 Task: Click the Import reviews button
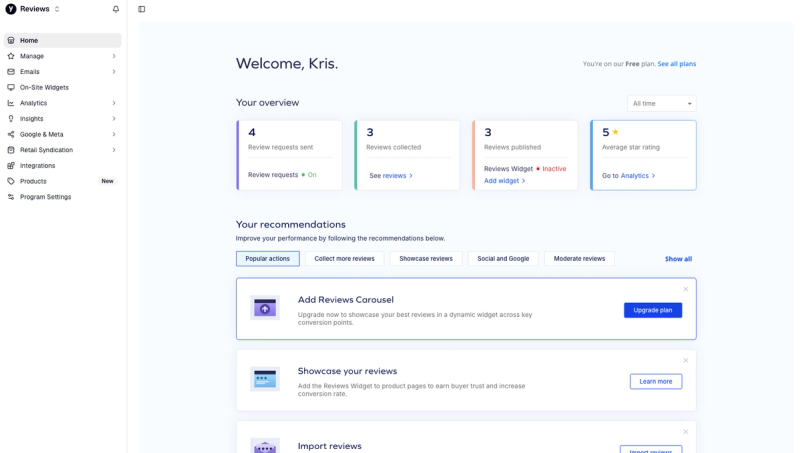tap(651, 449)
